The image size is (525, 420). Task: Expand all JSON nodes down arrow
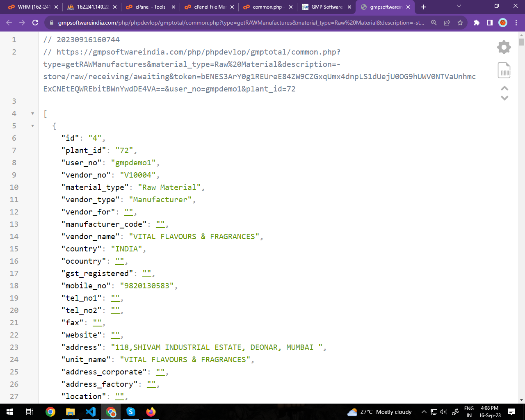[504, 98]
